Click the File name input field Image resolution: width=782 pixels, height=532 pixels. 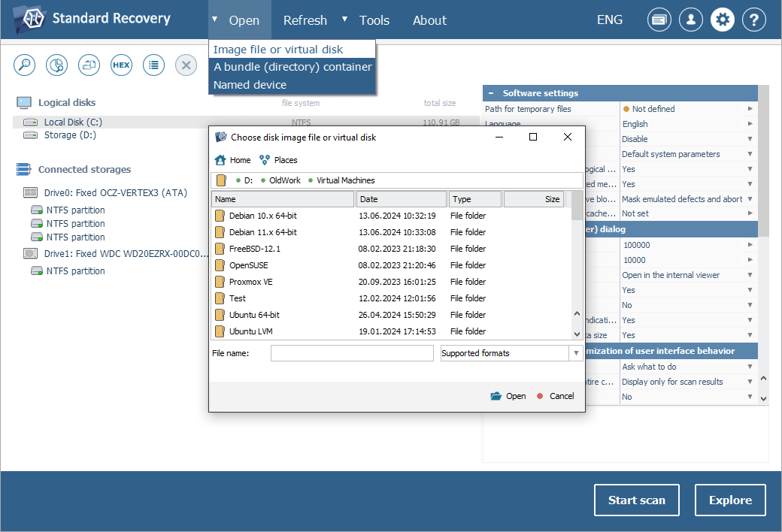coord(352,353)
